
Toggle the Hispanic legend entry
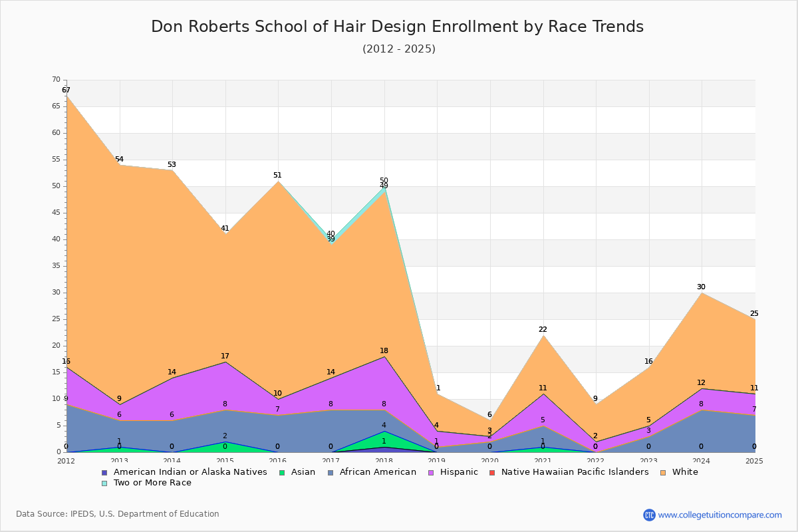[x=453, y=472]
